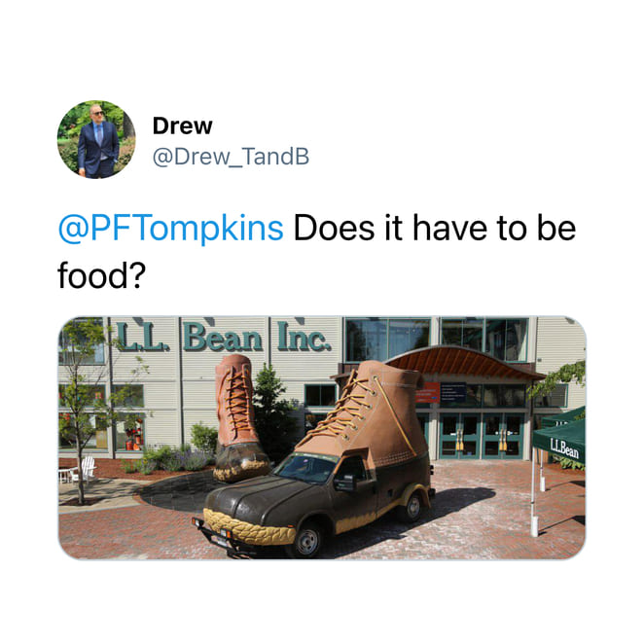Click the L.L. Bean Inc. building sign
The width and height of the screenshot is (644, 644).
224,337
